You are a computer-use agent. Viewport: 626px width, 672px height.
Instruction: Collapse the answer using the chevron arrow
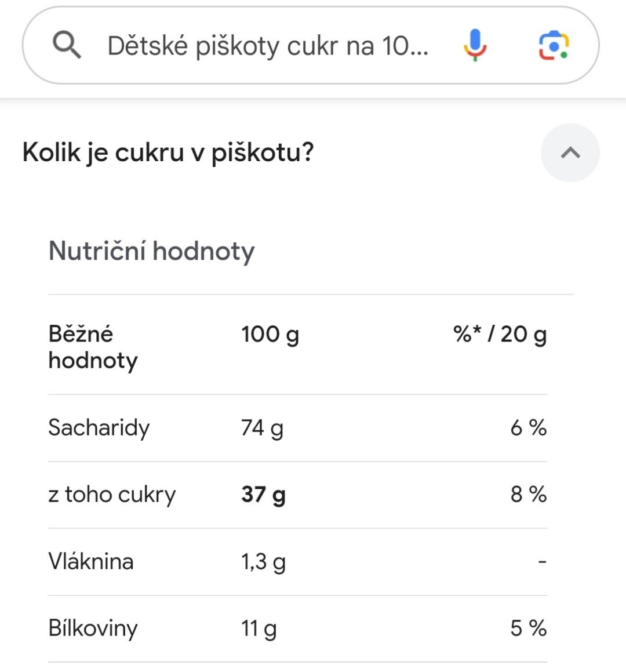pyautogui.click(x=570, y=152)
